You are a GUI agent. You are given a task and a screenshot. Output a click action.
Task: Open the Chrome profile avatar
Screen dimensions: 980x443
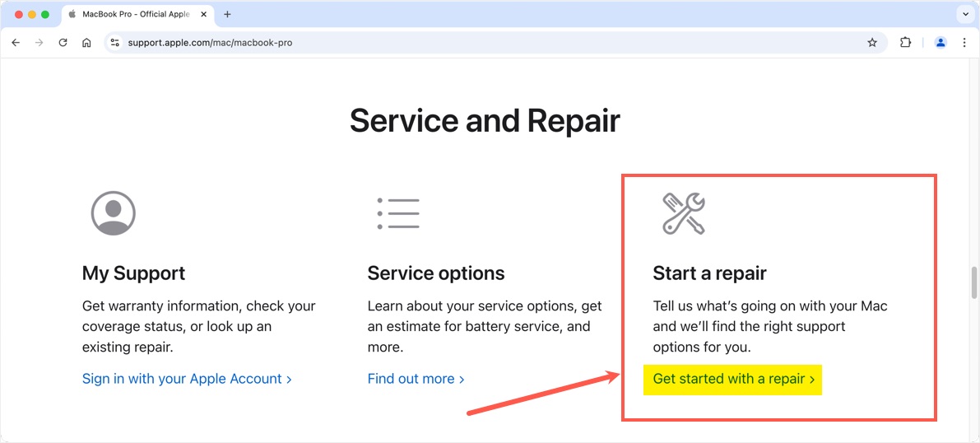click(x=940, y=43)
